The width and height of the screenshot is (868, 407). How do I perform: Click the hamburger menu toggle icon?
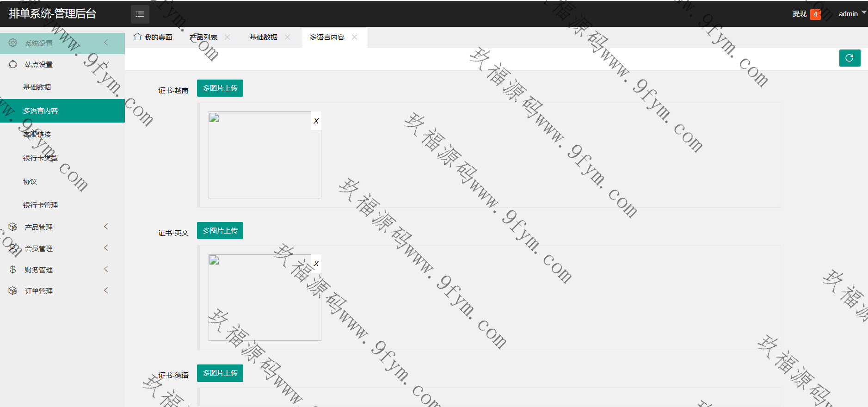point(140,14)
